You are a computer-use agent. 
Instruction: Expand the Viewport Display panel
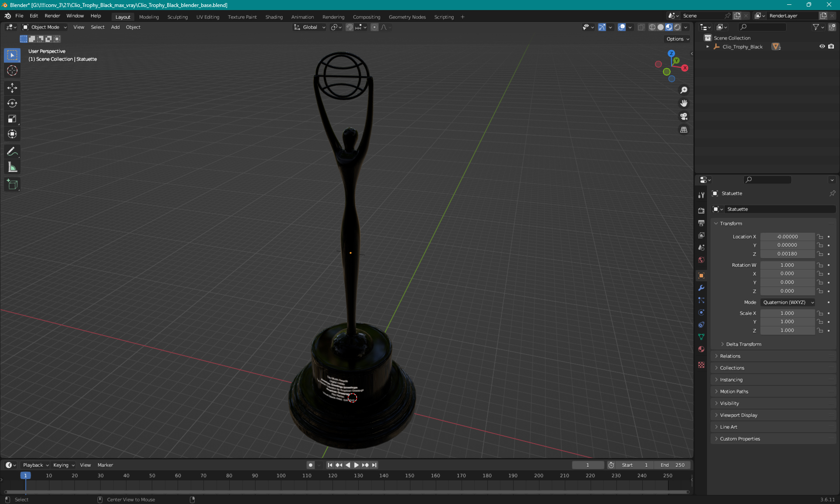point(738,415)
